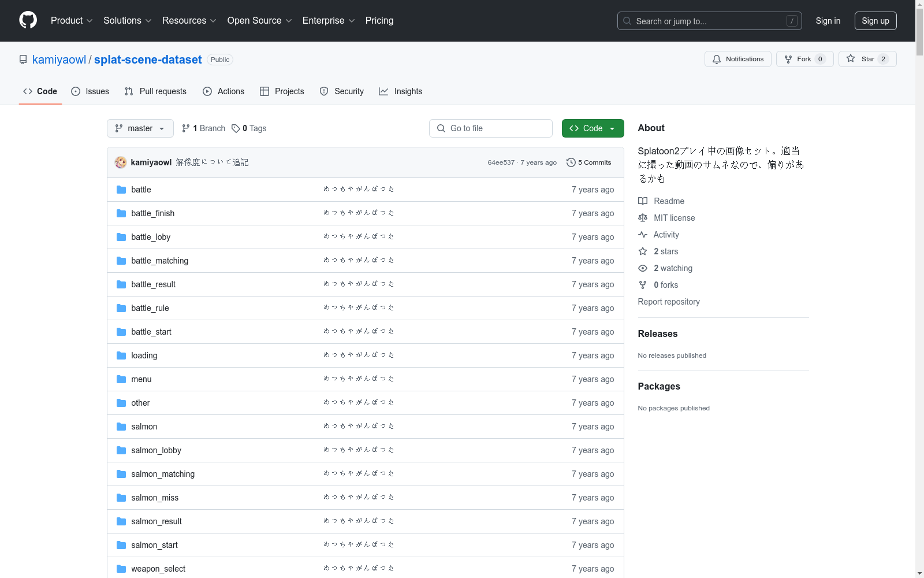
Task: Open commit 64ee537 link
Action: point(501,162)
